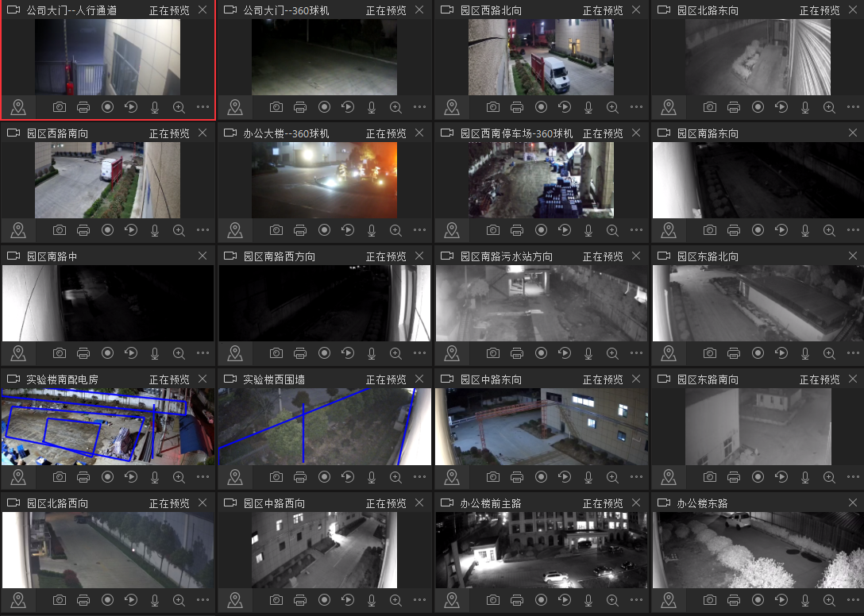Show map location for 公司大门--人行通道 camera
Viewport: 864px width, 616px height.
pos(18,107)
